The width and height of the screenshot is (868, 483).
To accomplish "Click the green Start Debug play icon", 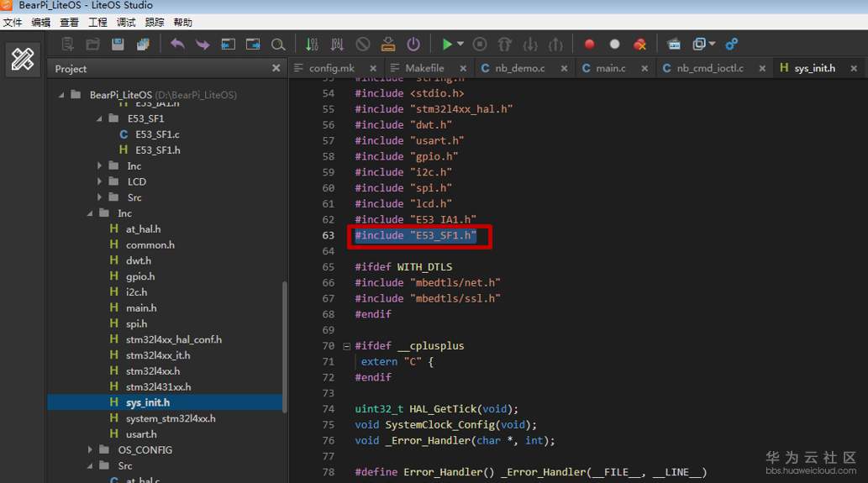I will pyautogui.click(x=447, y=45).
